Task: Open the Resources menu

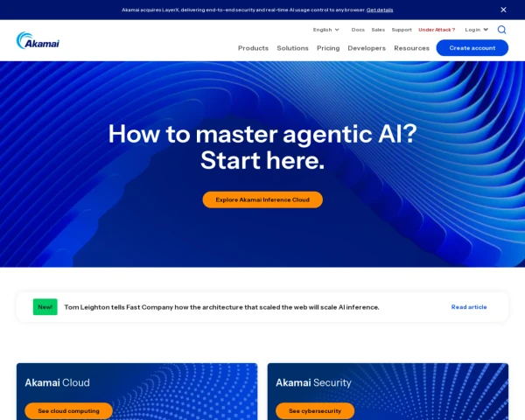Action: (411, 48)
